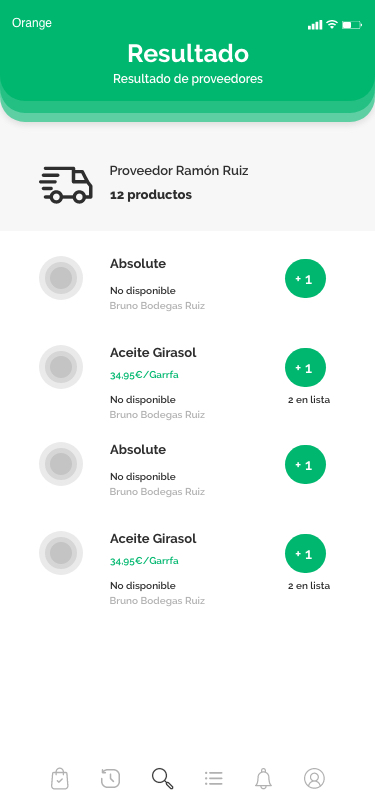Select the first Aceite Girasol product title
375x812 pixels.
point(153,353)
